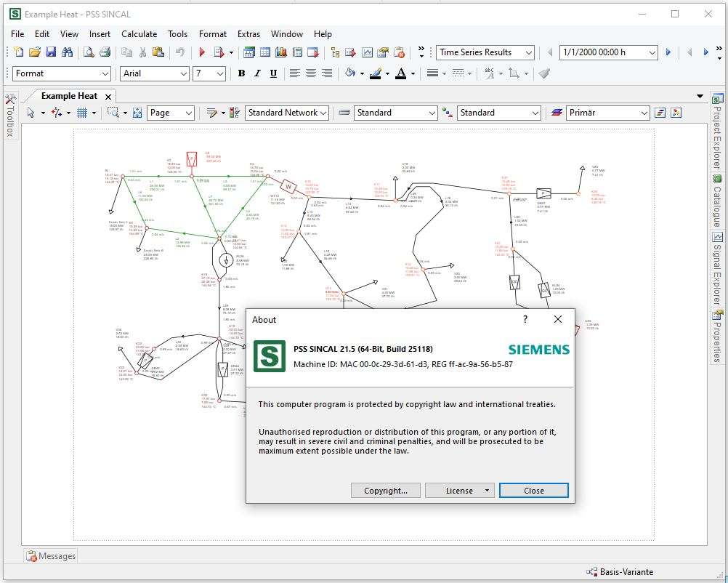Screen dimensions: 728x583
Task: Click the New document icon
Action: [18, 52]
